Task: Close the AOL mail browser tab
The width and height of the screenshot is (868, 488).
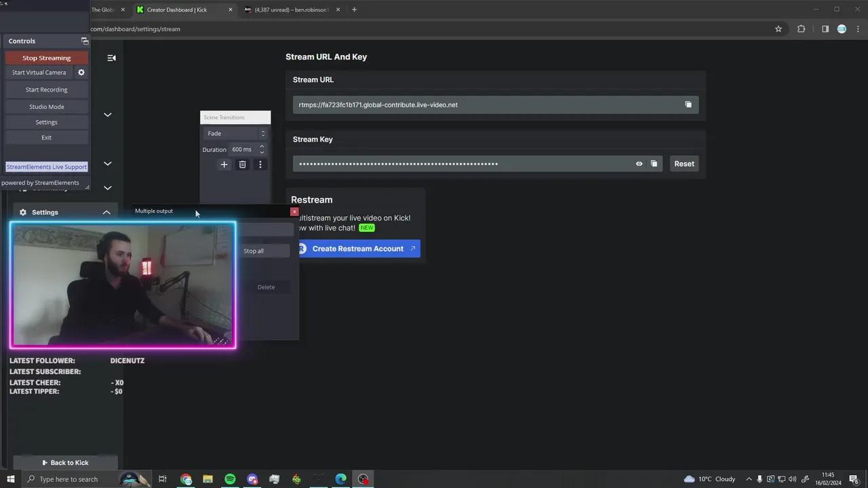Action: point(338,9)
